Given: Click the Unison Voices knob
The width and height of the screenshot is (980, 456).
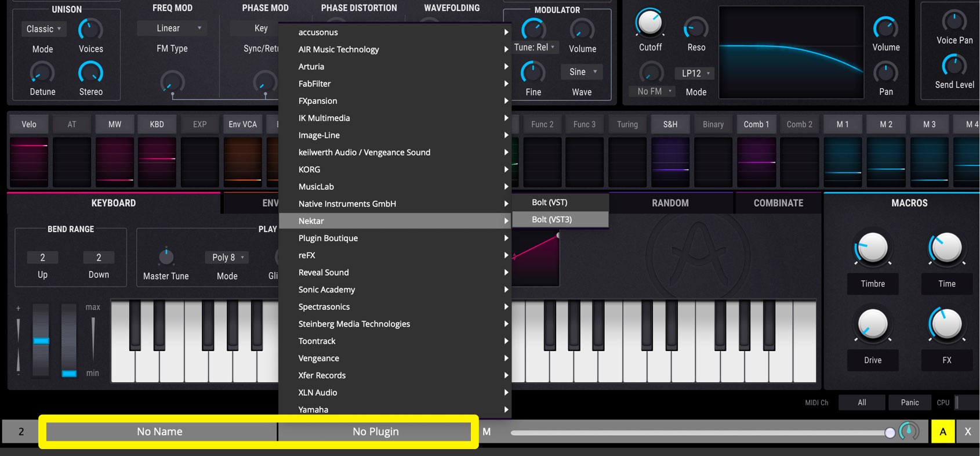Looking at the screenshot, I should (90, 29).
